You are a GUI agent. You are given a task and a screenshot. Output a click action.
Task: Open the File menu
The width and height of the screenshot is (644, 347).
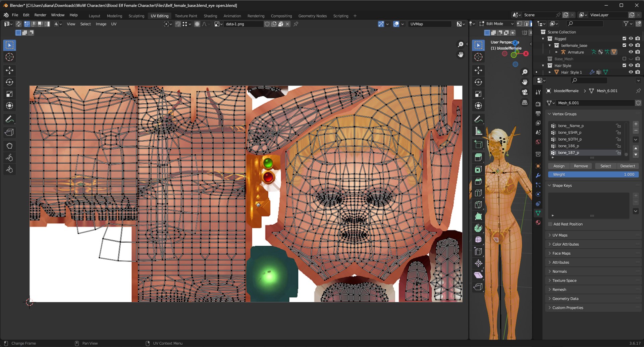(15, 15)
